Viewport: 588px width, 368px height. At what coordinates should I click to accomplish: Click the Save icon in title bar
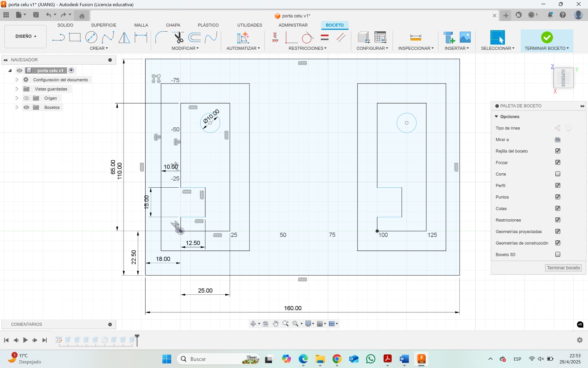[x=36, y=15]
